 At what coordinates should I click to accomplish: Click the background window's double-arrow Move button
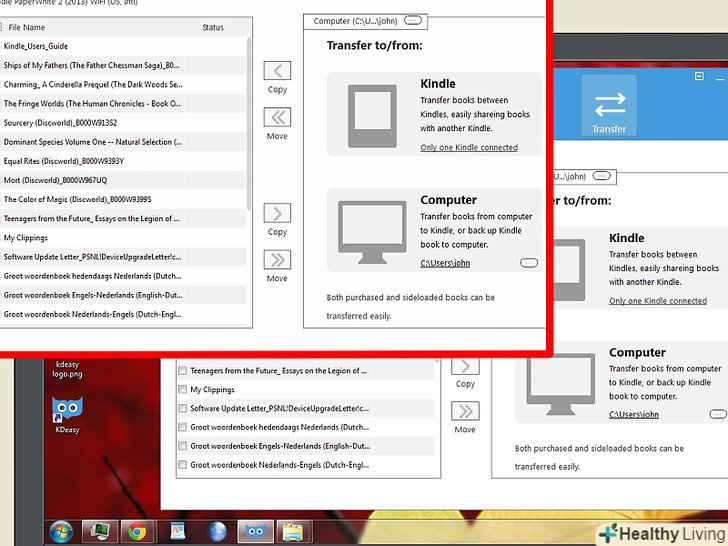coord(465,411)
